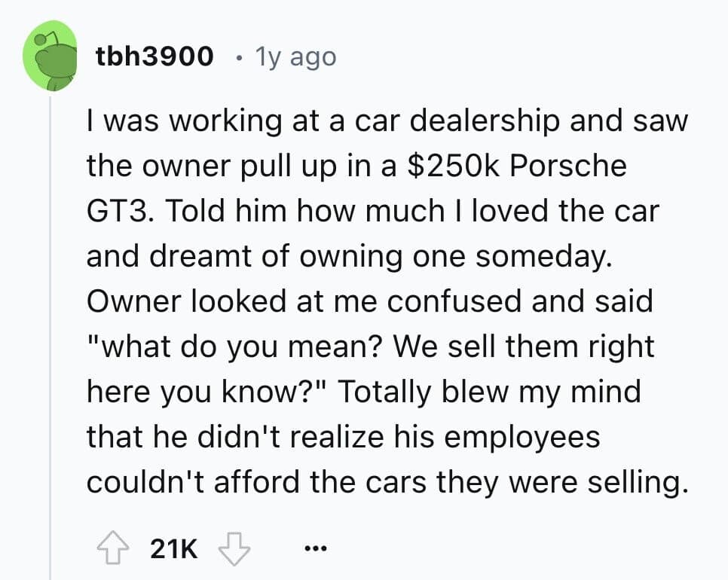Click the word "afford" in the last line

click(x=257, y=481)
